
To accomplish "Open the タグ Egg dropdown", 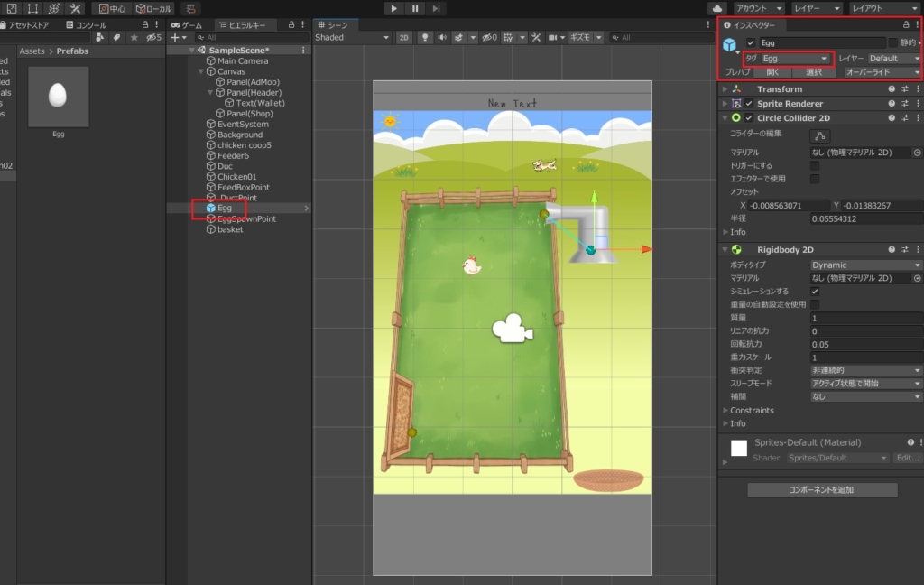I will click(x=796, y=58).
